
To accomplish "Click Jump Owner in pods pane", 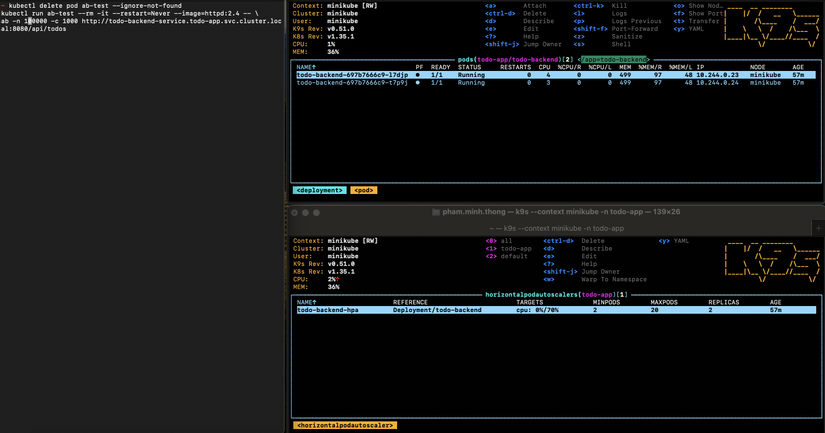I will pyautogui.click(x=523, y=44).
